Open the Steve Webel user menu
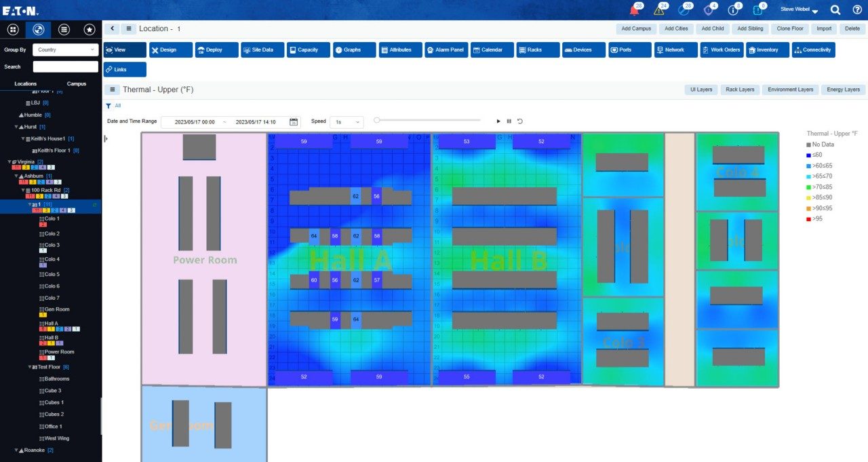 799,10
